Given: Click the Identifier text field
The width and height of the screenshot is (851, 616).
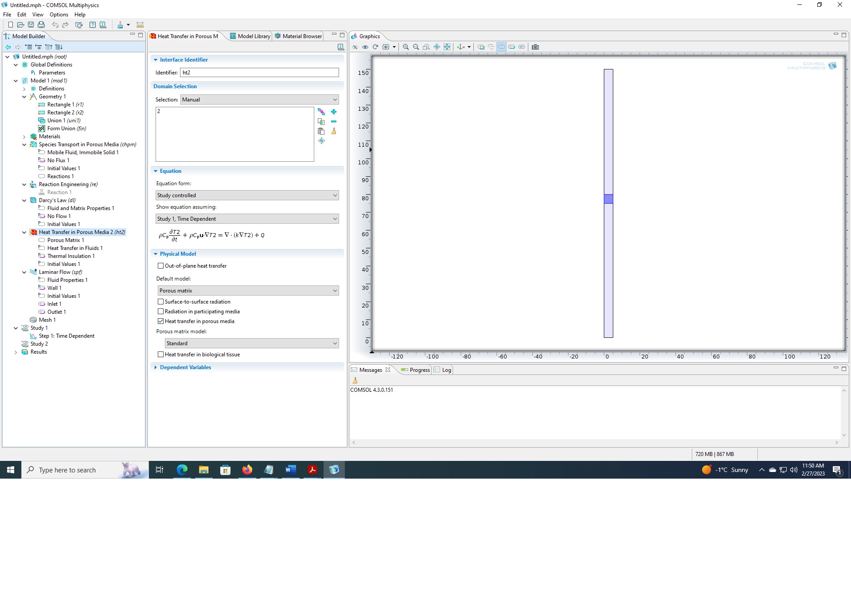Looking at the screenshot, I should tap(259, 73).
